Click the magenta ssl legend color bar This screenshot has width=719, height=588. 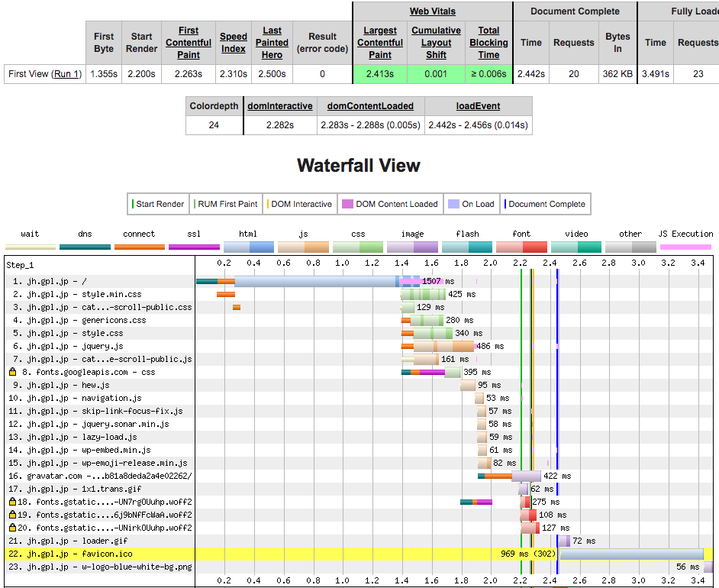point(194,247)
